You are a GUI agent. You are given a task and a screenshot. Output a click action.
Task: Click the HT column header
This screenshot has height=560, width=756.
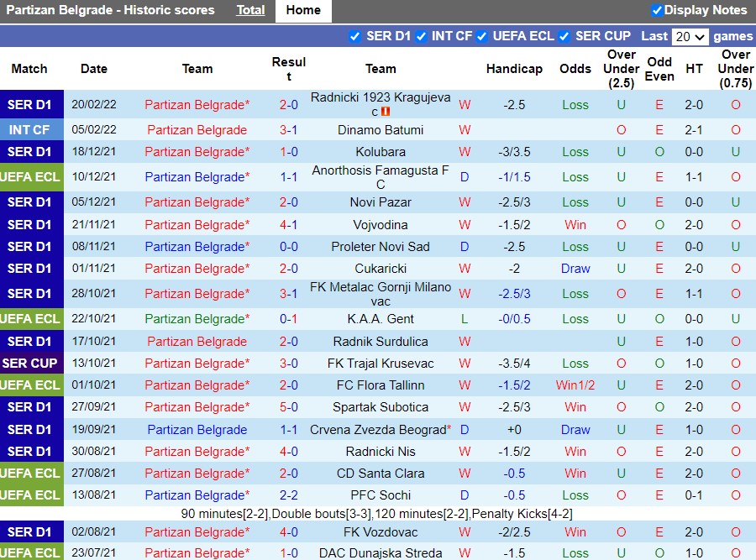pyautogui.click(x=694, y=69)
